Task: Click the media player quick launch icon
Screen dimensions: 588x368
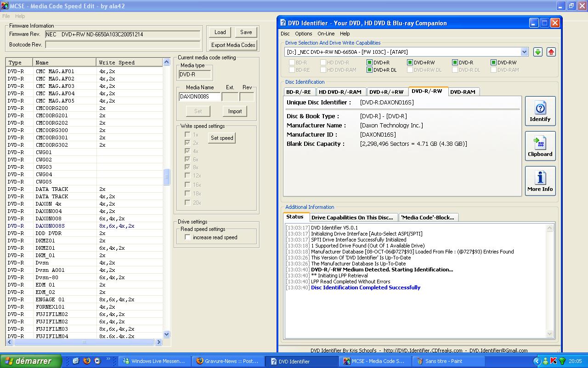Action: click(97, 361)
